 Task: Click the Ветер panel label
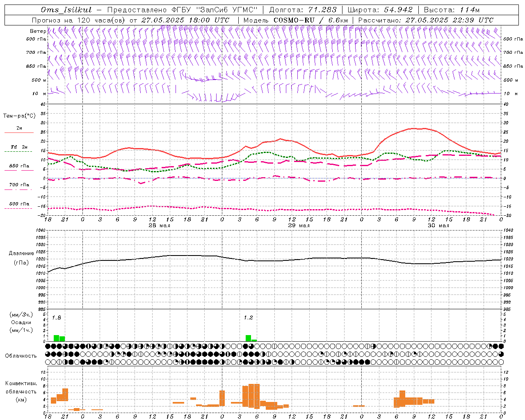tap(38, 31)
